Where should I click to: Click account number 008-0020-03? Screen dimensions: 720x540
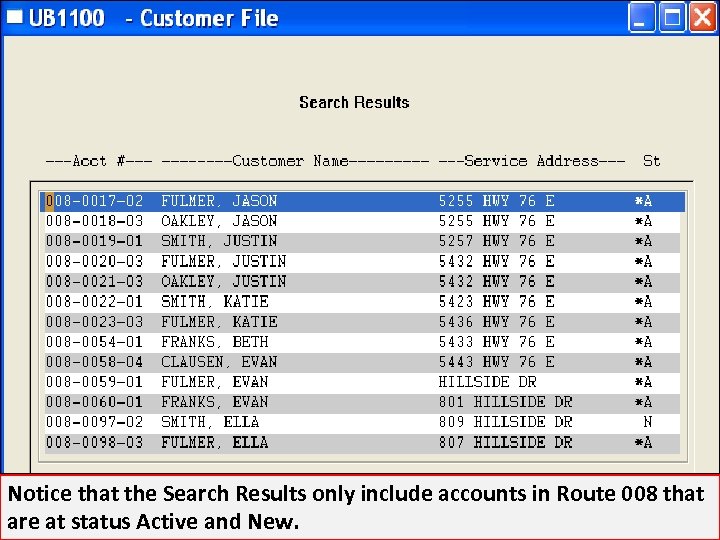(94, 261)
